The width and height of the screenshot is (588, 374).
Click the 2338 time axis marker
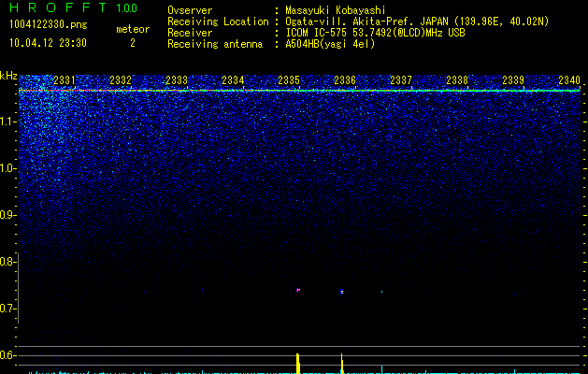[457, 79]
